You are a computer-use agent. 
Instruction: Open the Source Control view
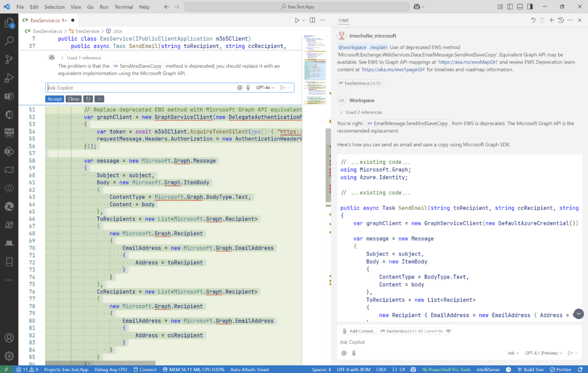coord(9,59)
